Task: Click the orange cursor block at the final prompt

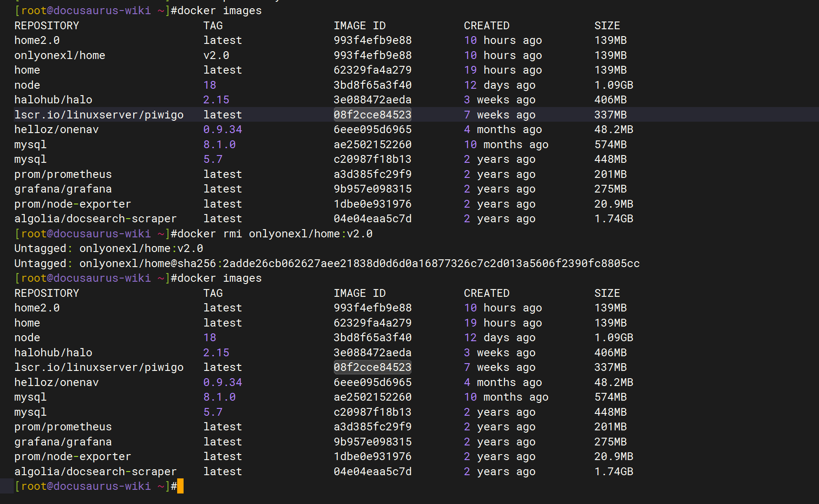Action: (180, 486)
